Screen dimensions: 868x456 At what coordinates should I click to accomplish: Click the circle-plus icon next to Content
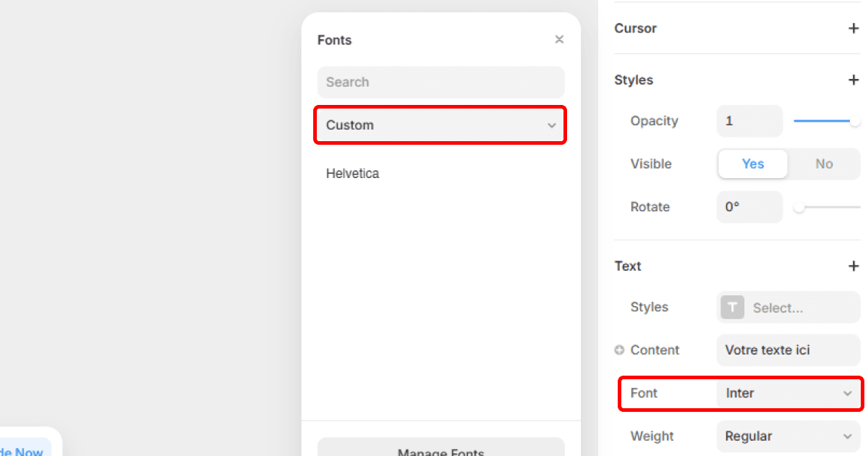[618, 350]
